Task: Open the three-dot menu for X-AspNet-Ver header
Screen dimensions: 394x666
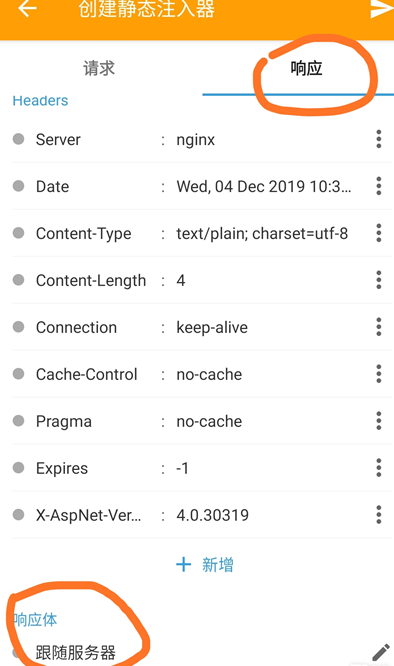Action: tap(379, 515)
